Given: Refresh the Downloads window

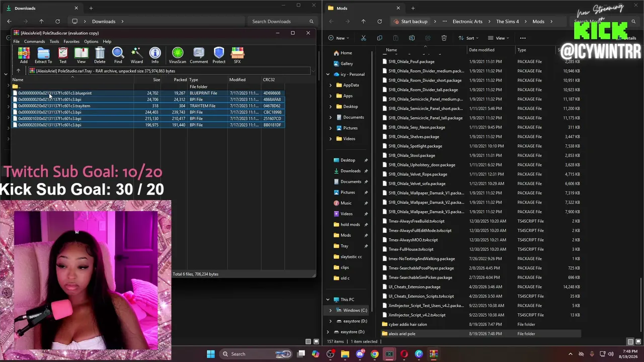Looking at the screenshot, I should (57, 22).
